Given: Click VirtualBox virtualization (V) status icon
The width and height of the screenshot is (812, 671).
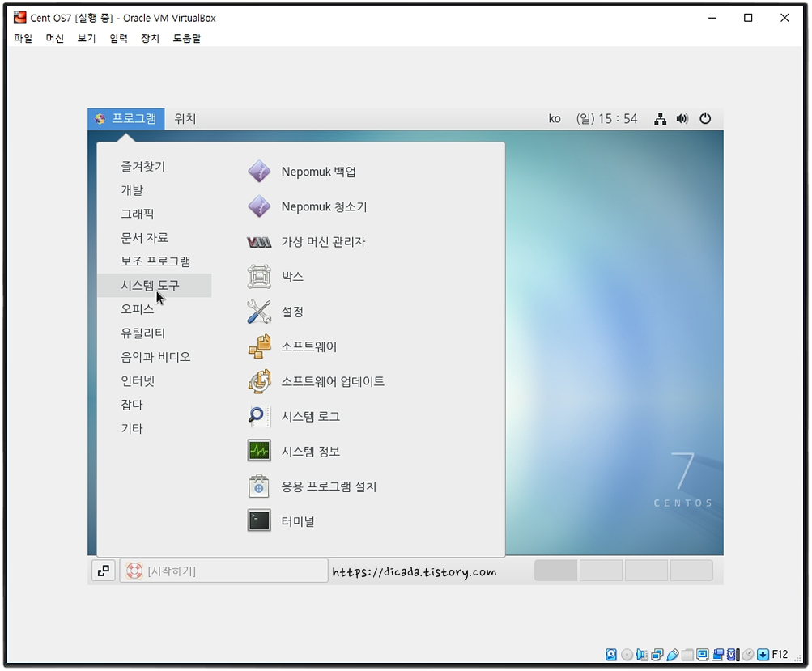Looking at the screenshot, I should click(x=732, y=655).
